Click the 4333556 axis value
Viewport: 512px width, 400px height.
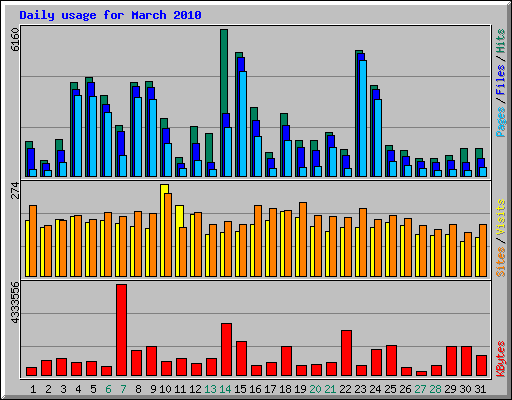(15, 303)
